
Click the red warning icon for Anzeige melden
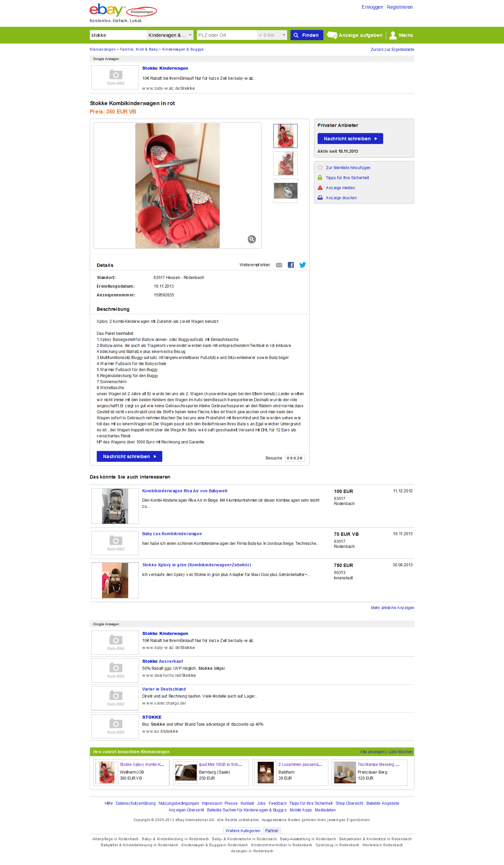(x=320, y=188)
